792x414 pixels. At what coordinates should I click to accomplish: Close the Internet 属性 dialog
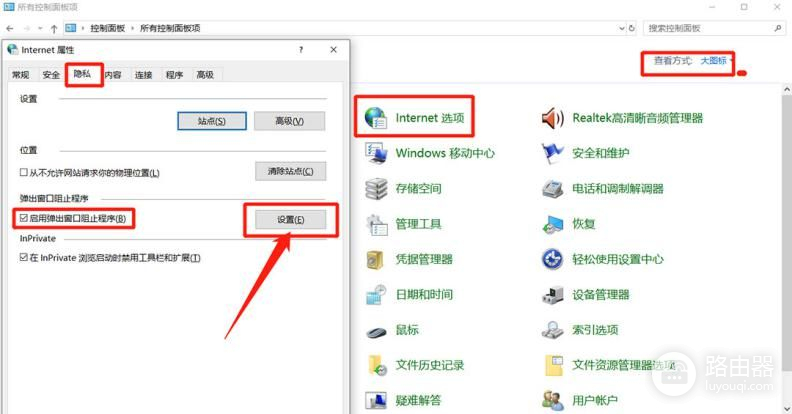click(333, 49)
